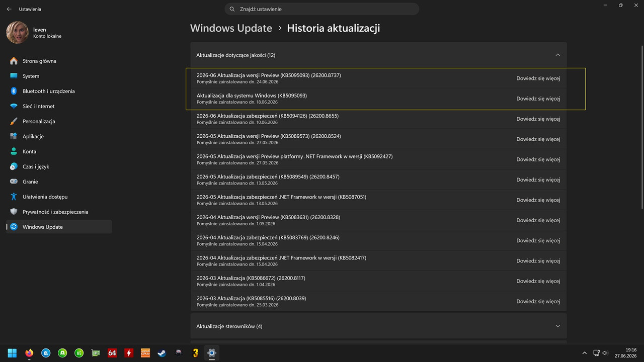Go to the Granie section
This screenshot has width=644, height=362.
[x=59, y=182]
